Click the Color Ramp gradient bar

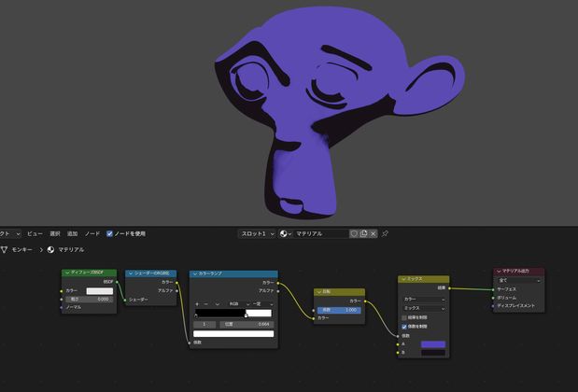pos(233,313)
